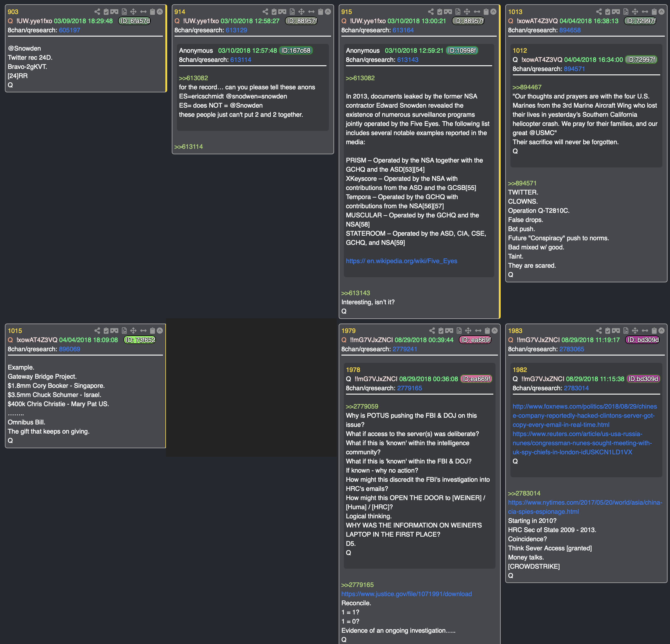
Task: Follow the >>894467 reply reference
Action: pos(527,87)
